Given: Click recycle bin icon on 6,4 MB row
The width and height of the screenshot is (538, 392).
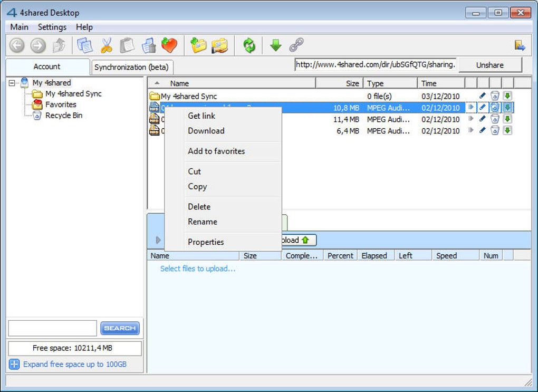Looking at the screenshot, I should point(495,130).
